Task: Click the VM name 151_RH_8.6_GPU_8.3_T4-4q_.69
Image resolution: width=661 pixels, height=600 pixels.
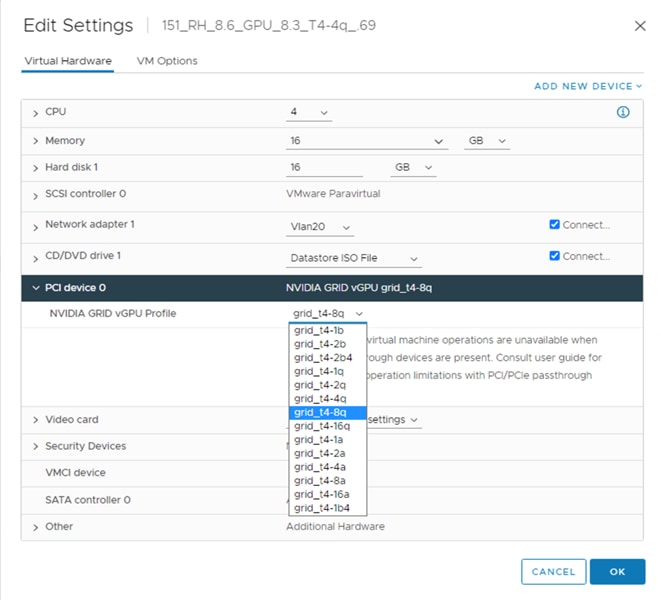Action: click(269, 25)
